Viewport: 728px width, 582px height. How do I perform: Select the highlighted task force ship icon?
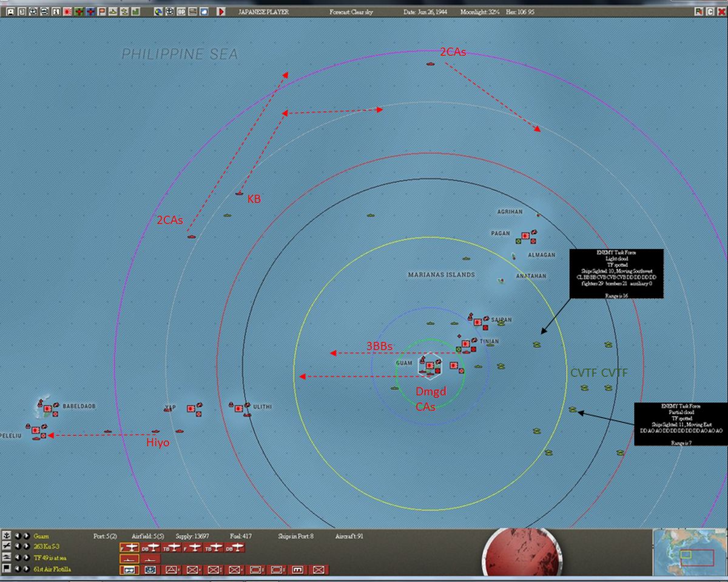point(129,558)
